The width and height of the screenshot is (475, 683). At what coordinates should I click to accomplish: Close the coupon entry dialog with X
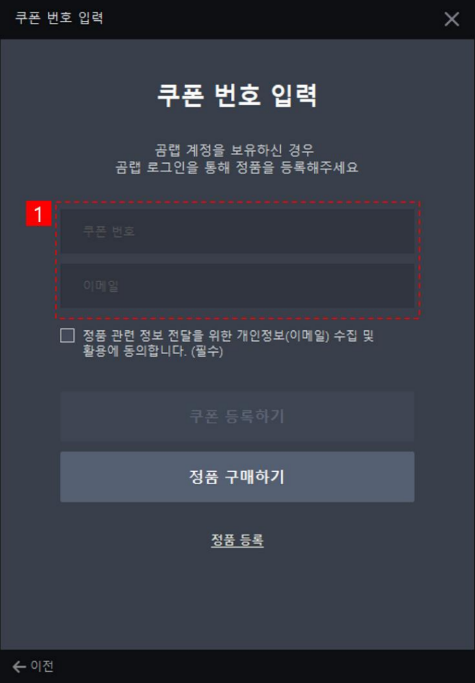pyautogui.click(x=451, y=19)
